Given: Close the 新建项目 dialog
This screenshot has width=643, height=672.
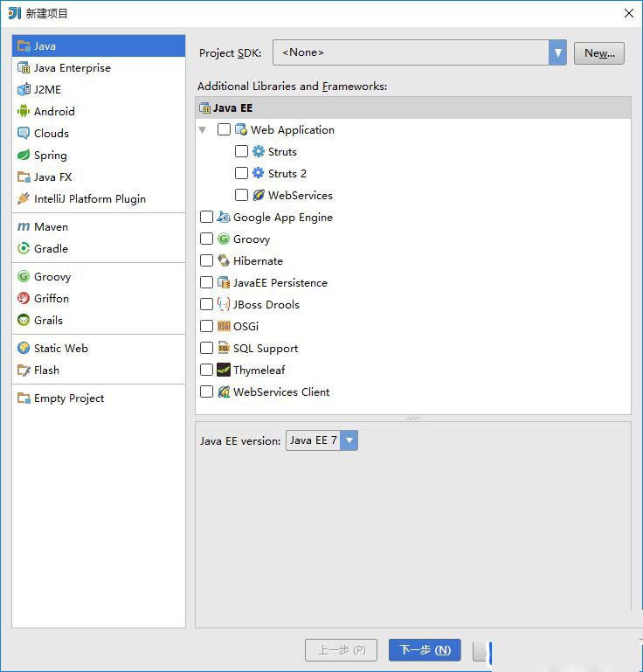Looking at the screenshot, I should click(x=629, y=13).
